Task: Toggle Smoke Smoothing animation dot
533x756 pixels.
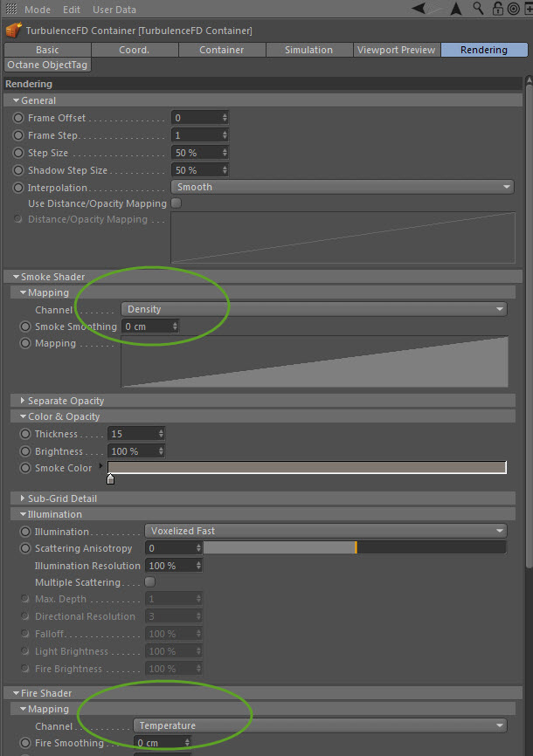Action: click(x=25, y=326)
